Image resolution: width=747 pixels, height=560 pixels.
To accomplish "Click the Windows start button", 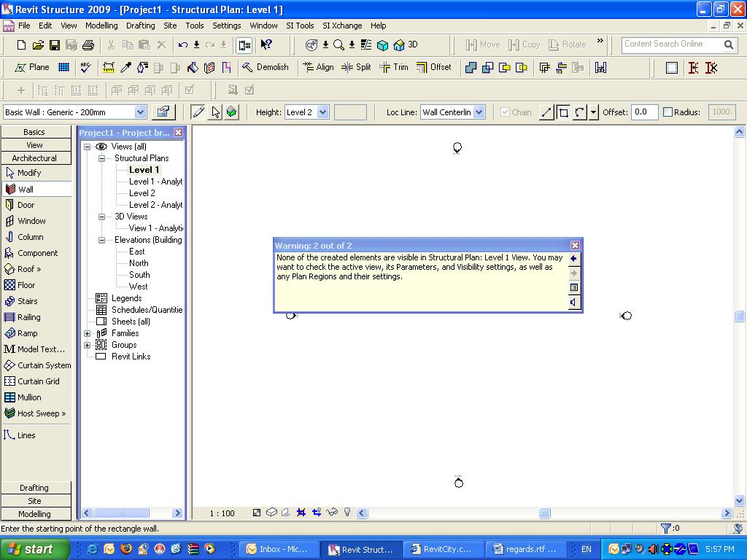I will pos(34,549).
